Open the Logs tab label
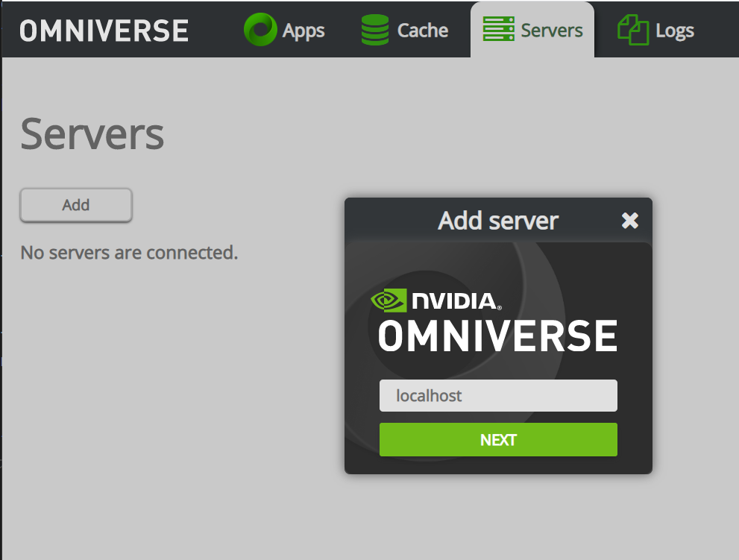 (x=675, y=31)
